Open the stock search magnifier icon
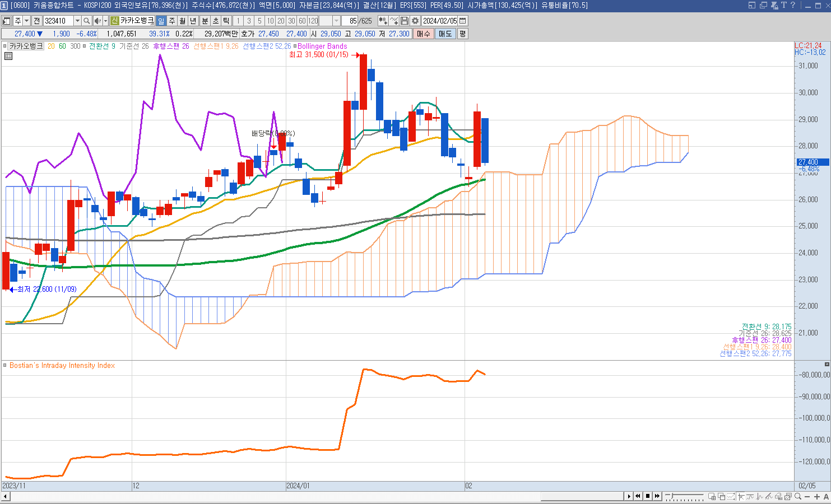The image size is (831, 504). coord(87,21)
